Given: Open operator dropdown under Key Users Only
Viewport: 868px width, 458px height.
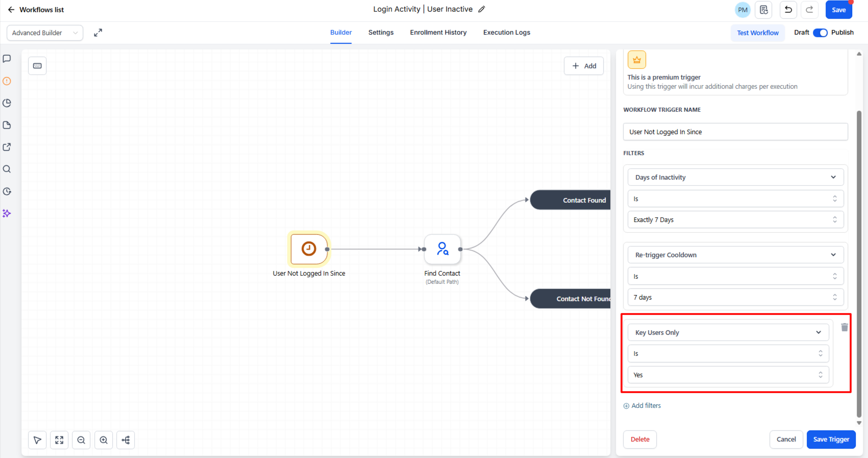Looking at the screenshot, I should [x=728, y=353].
